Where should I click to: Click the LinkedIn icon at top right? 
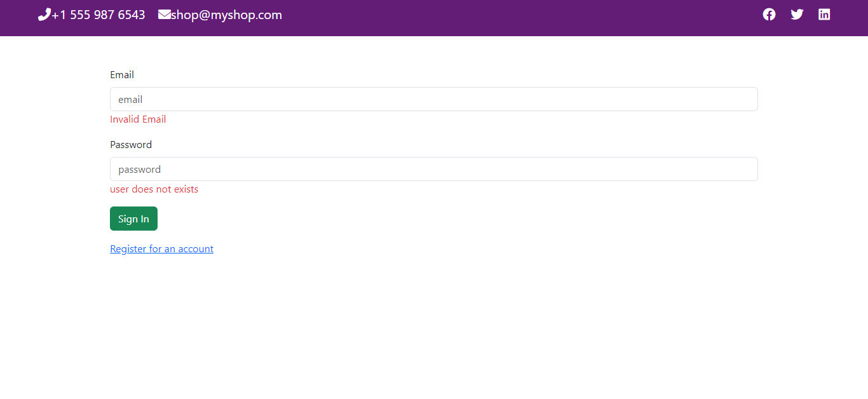point(824,14)
